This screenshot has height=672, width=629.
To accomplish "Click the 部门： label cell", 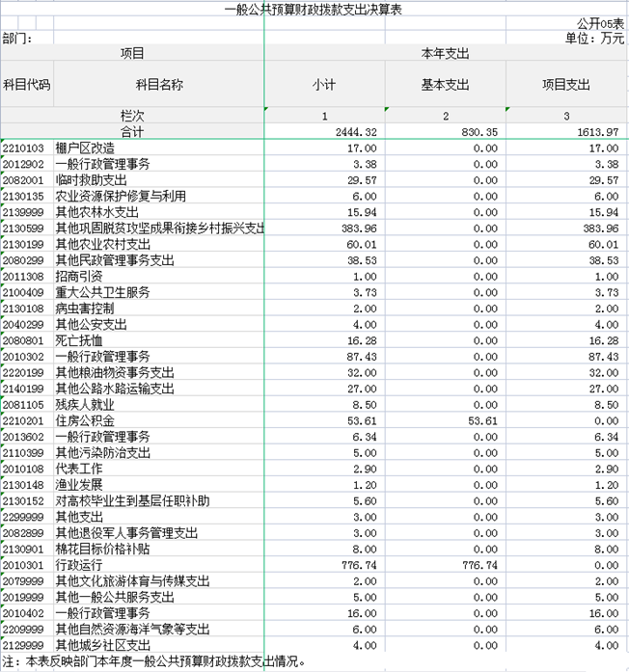I will [x=18, y=39].
